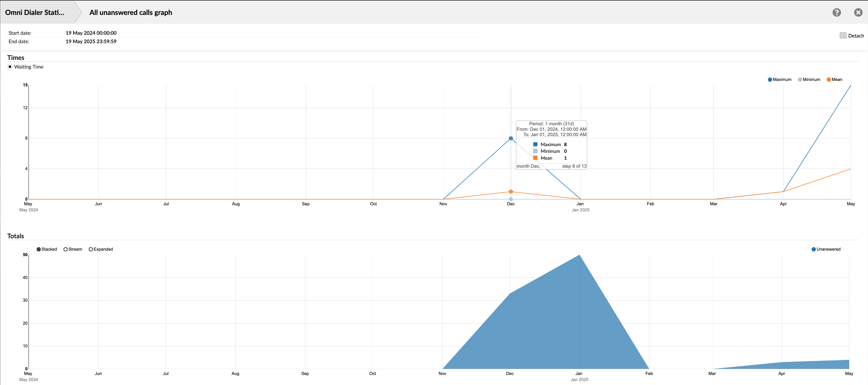Click the December Mean data point

coord(510,191)
